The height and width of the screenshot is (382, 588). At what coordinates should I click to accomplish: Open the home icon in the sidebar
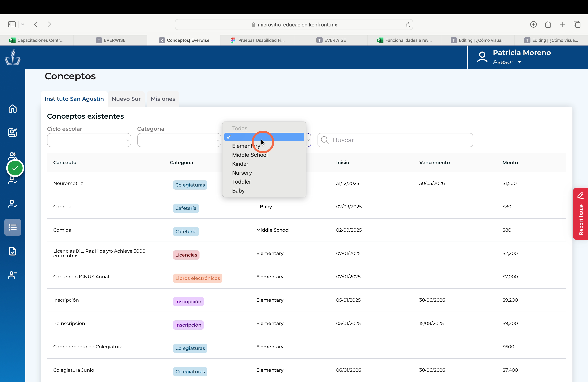[x=13, y=109]
